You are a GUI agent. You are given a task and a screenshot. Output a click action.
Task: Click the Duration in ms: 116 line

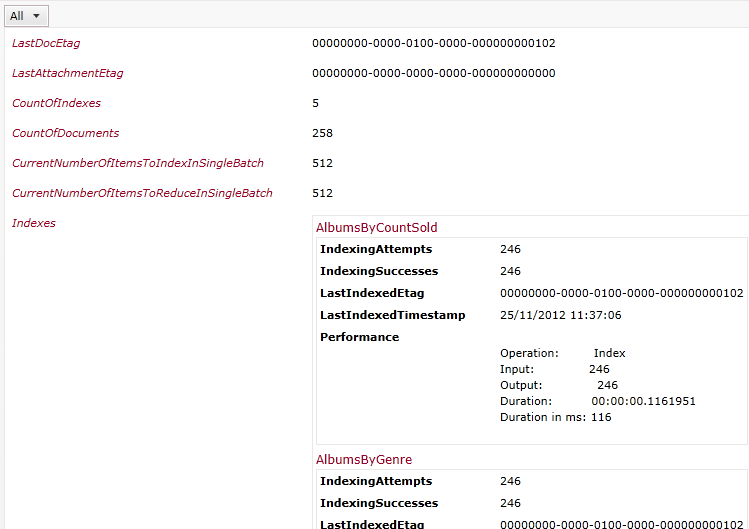[x=556, y=417]
